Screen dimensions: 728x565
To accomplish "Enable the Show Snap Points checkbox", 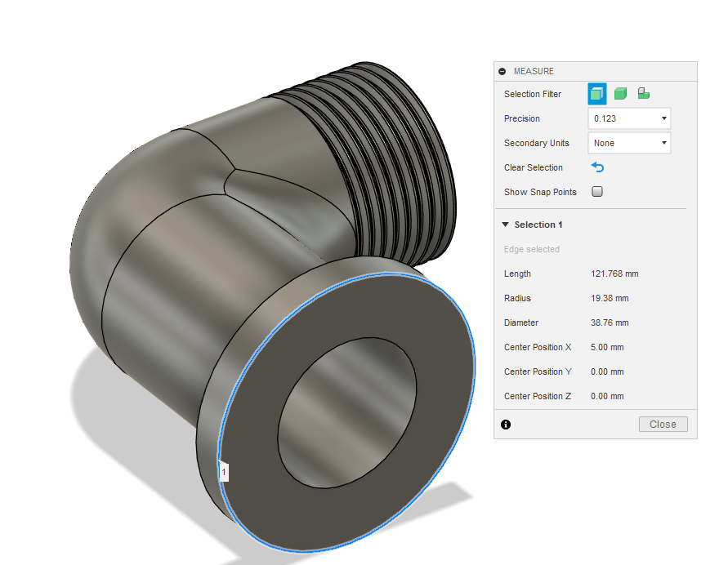I will pyautogui.click(x=597, y=192).
